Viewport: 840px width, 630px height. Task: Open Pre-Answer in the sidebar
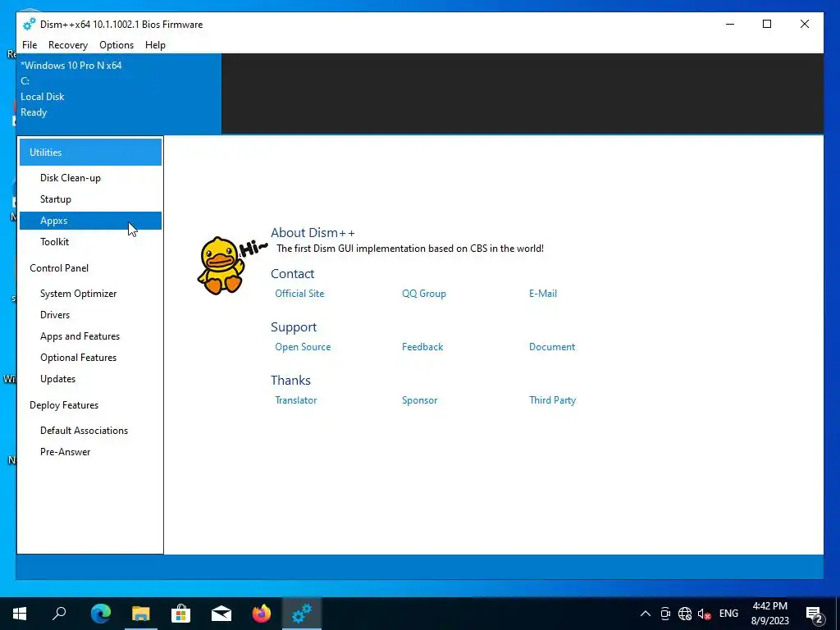click(90, 452)
